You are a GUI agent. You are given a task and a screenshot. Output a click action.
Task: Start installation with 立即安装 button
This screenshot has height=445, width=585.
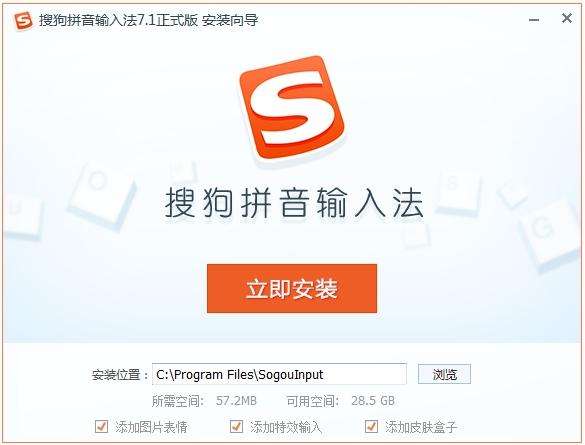[x=292, y=288]
